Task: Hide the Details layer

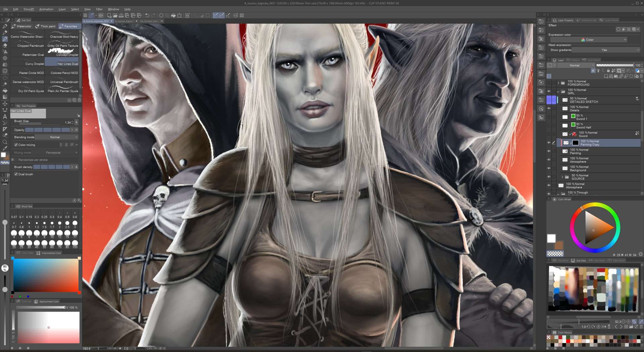Action: pos(549,109)
